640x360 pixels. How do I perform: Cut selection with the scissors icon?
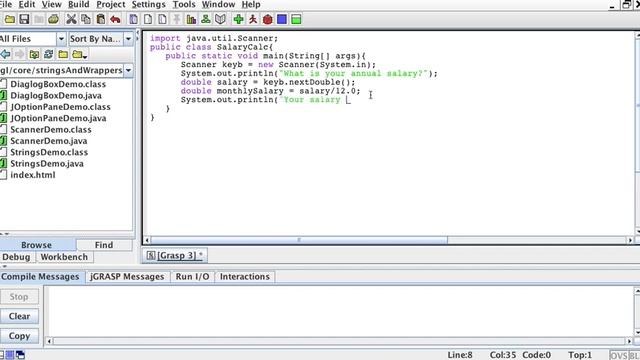(x=71, y=19)
